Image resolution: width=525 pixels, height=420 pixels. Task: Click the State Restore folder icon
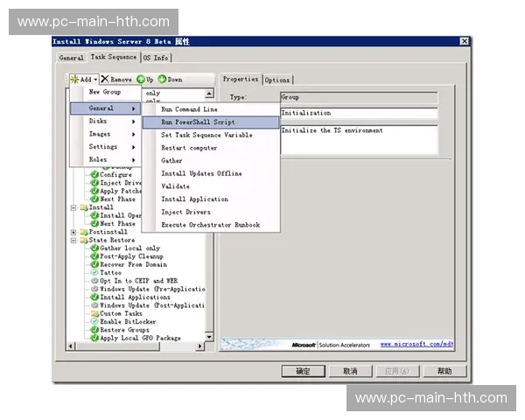click(84, 240)
